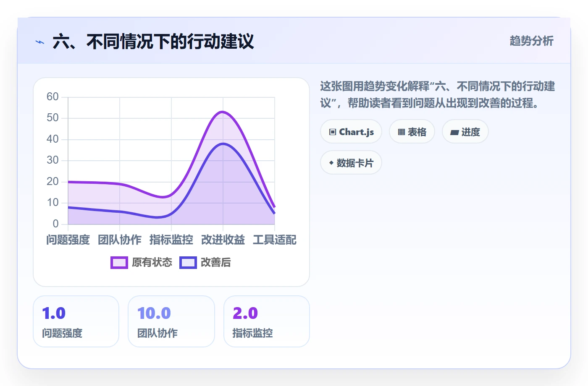Screen dimensions: 588x386
Task: Click the heading 六、不同情况下的行动建议
Action: [153, 42]
